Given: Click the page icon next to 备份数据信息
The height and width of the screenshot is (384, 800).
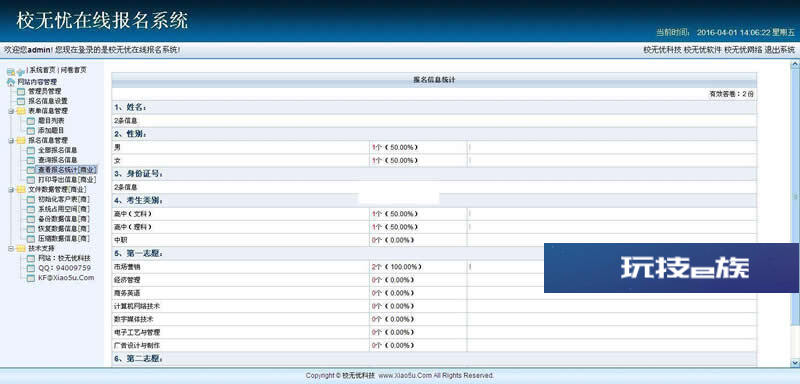Looking at the screenshot, I should coord(31,219).
